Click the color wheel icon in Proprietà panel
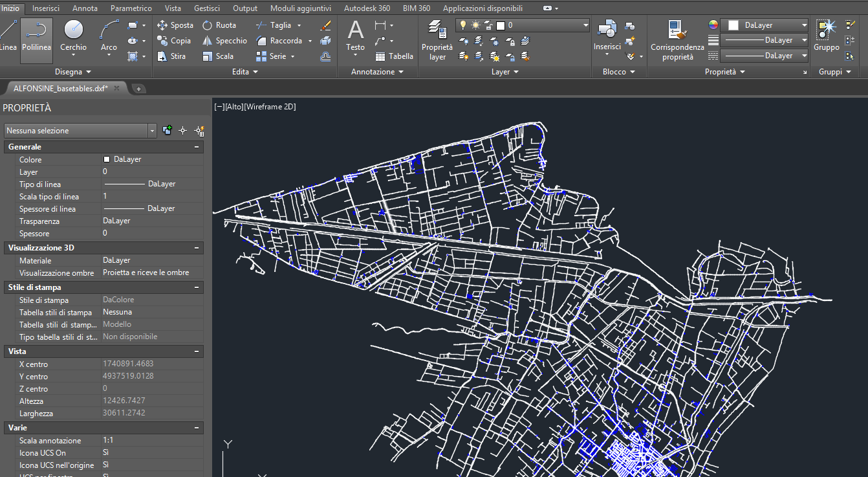The width and height of the screenshot is (868, 477). pyautogui.click(x=713, y=25)
